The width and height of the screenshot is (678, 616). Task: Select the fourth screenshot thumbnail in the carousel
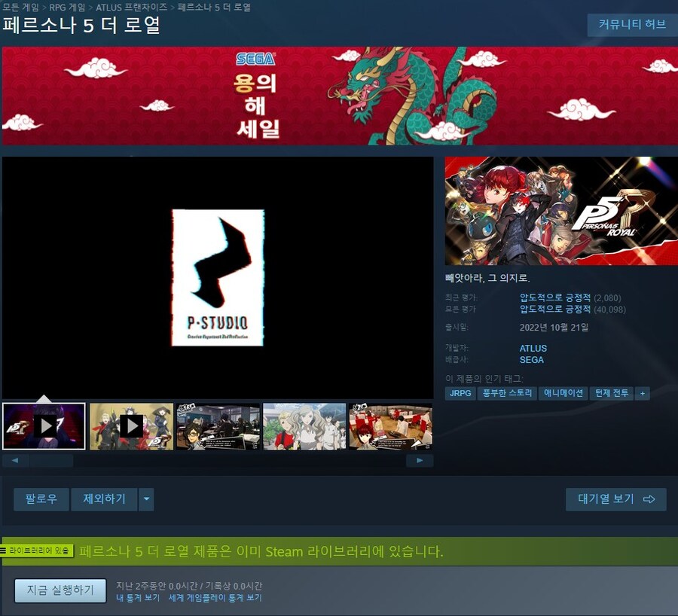coord(304,426)
